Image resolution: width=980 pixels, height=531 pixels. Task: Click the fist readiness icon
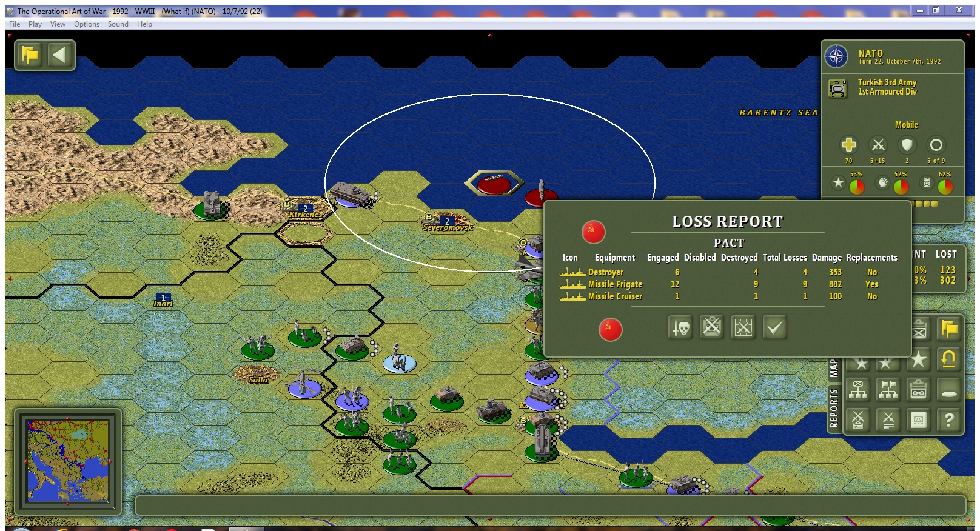pyautogui.click(x=883, y=183)
